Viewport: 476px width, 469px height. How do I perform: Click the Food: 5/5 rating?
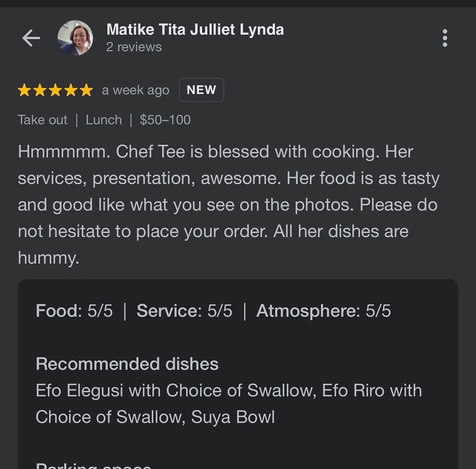(74, 311)
